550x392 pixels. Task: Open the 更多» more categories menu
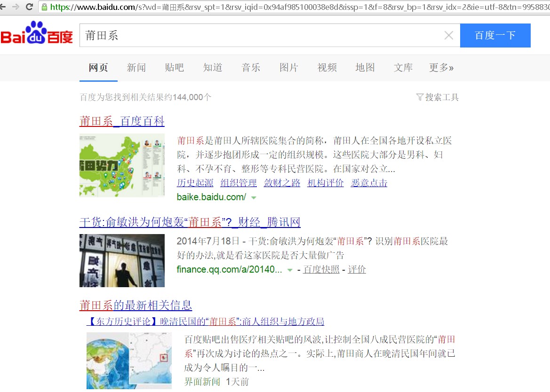pyautogui.click(x=441, y=68)
